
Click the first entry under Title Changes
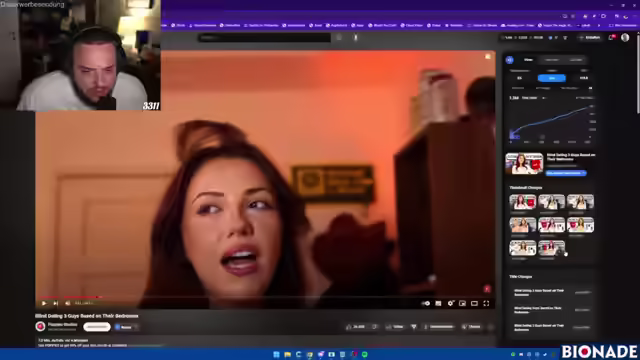(552, 292)
